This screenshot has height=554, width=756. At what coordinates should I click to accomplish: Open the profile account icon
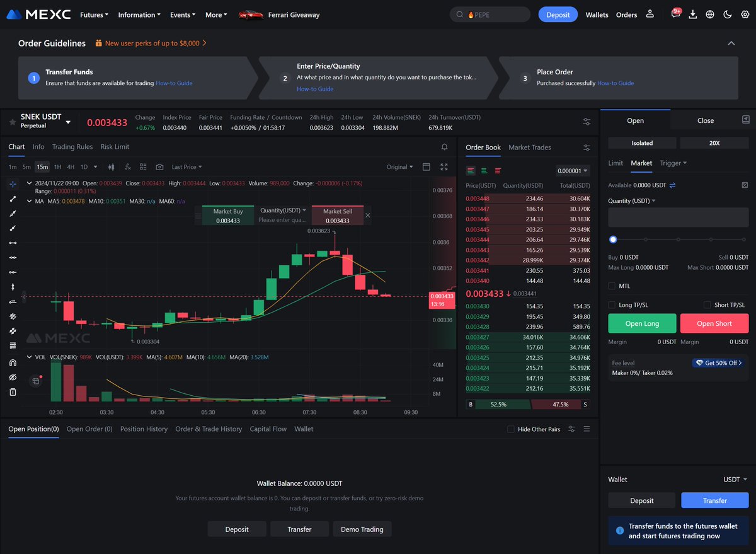[x=650, y=14]
